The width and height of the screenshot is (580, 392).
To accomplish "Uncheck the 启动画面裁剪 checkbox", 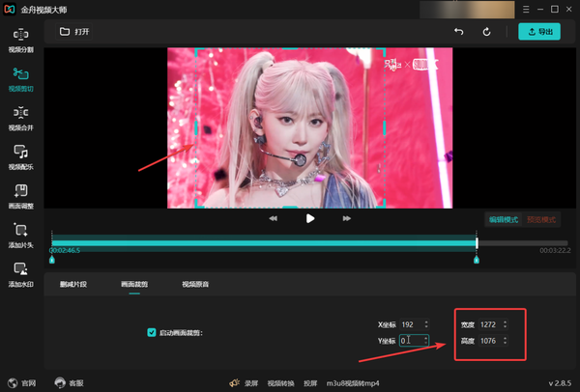I will [x=152, y=332].
